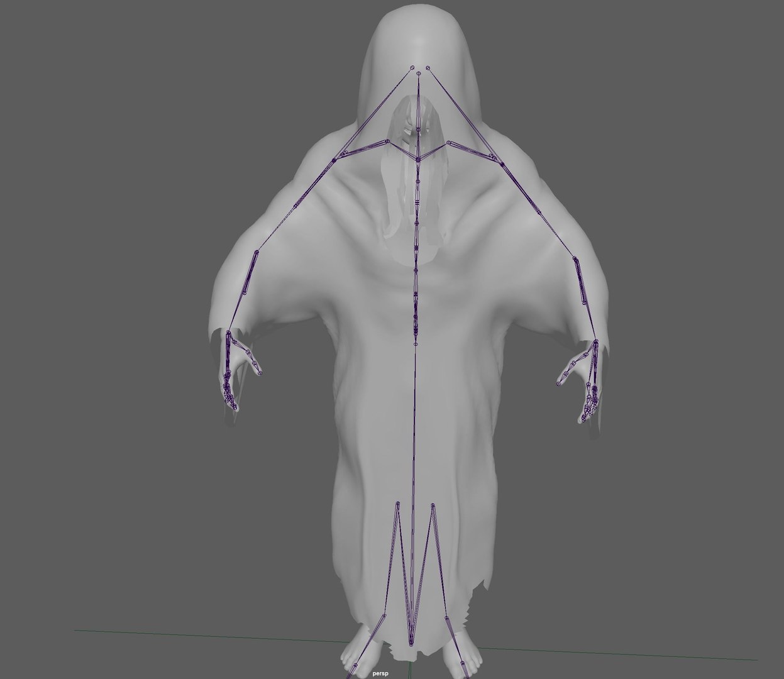Select the elbow joint on screen-right arm
Viewport: 784px width, 679px height.
tap(575, 258)
